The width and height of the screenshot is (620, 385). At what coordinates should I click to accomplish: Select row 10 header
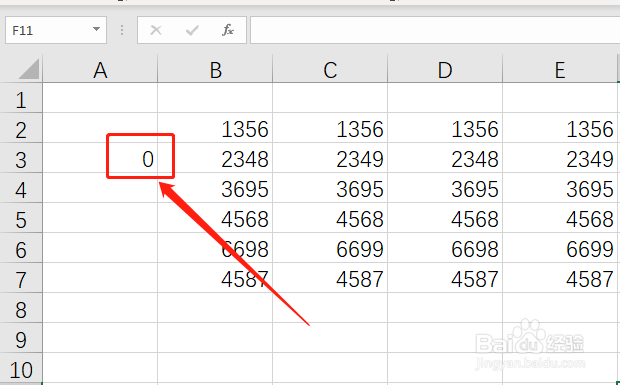(21, 368)
